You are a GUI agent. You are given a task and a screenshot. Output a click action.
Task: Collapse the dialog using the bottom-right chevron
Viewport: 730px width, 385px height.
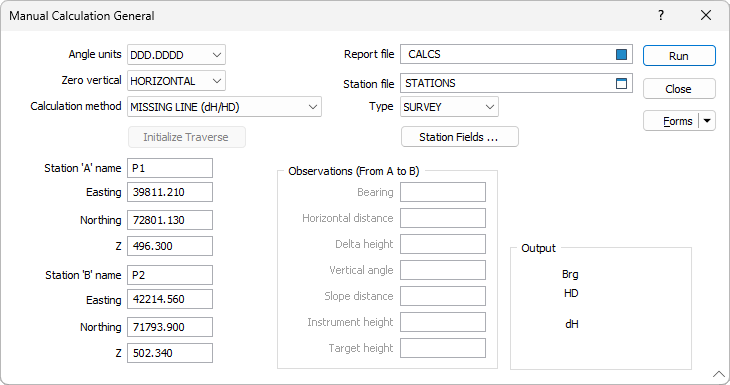pyautogui.click(x=718, y=374)
